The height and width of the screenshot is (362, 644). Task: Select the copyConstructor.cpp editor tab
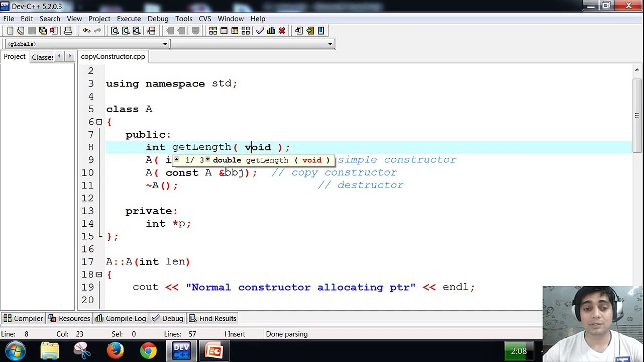pos(113,56)
